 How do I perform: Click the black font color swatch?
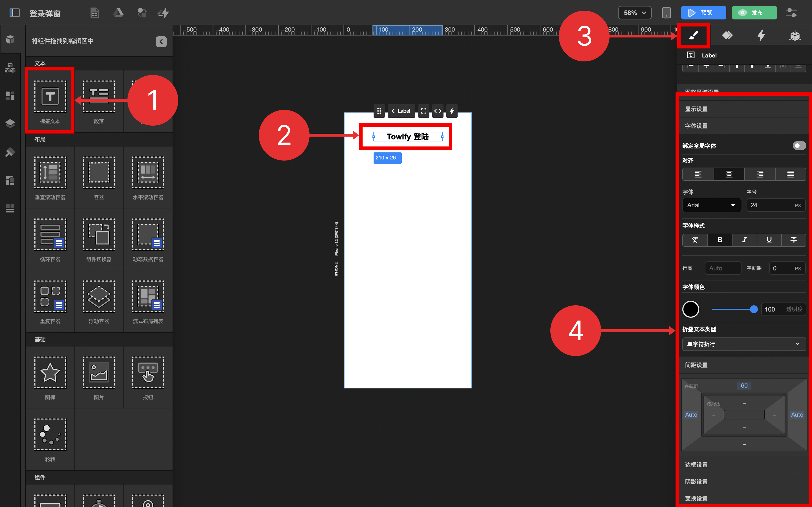690,309
